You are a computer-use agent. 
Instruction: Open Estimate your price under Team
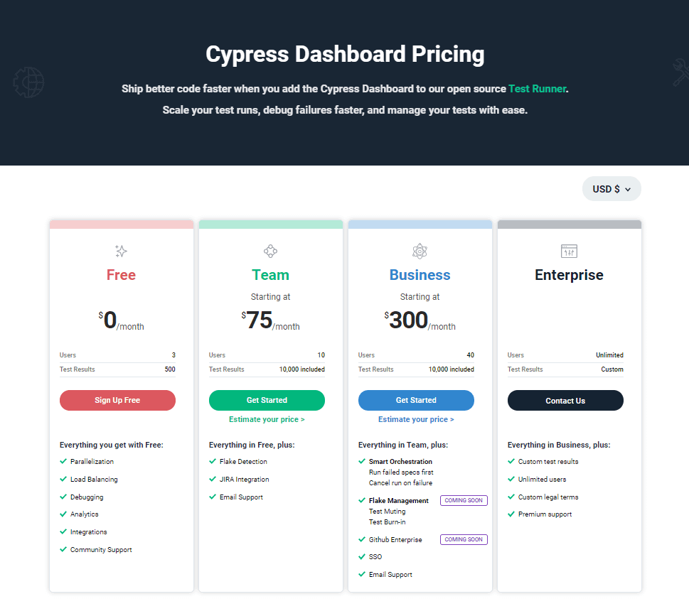point(267,420)
